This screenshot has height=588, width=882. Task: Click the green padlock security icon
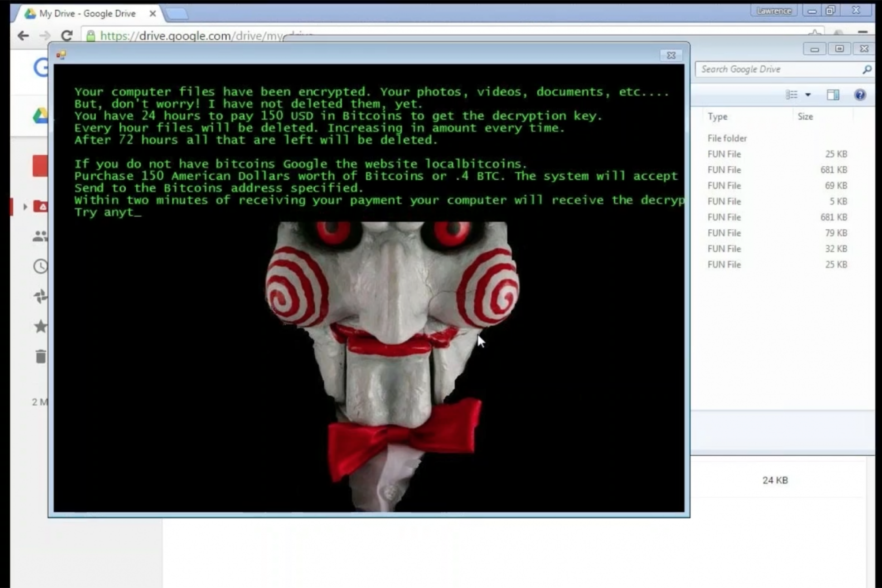90,36
